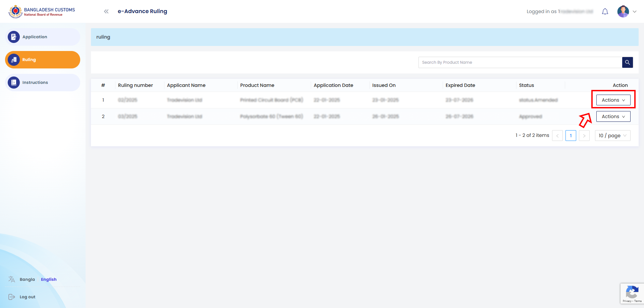Click Polysorbate 60 product cell
The width and height of the screenshot is (644, 308).
point(271,116)
